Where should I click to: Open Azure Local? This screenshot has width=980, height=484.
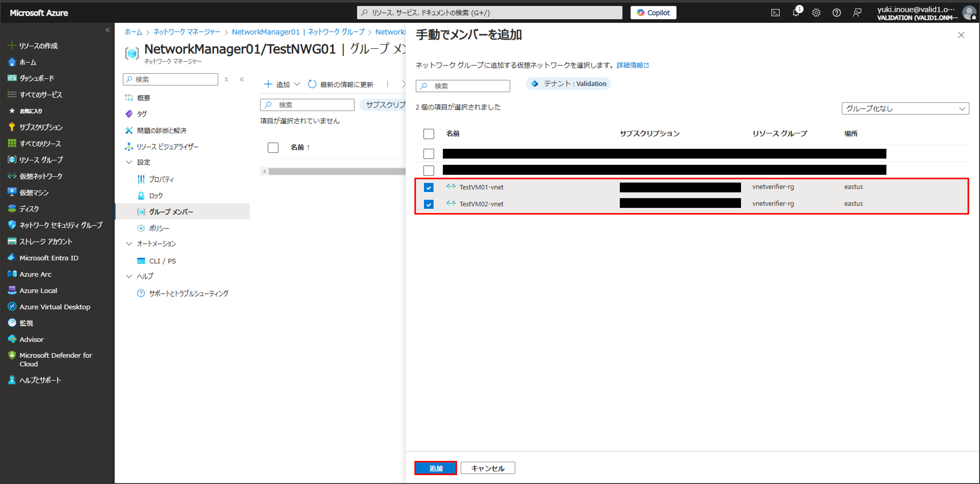(x=32, y=291)
